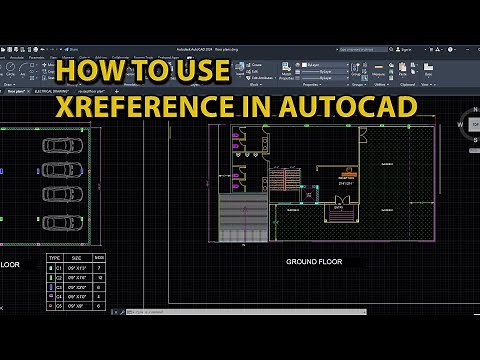
Task: Open the ByLayer lineweight dropdown
Action: click(325, 71)
